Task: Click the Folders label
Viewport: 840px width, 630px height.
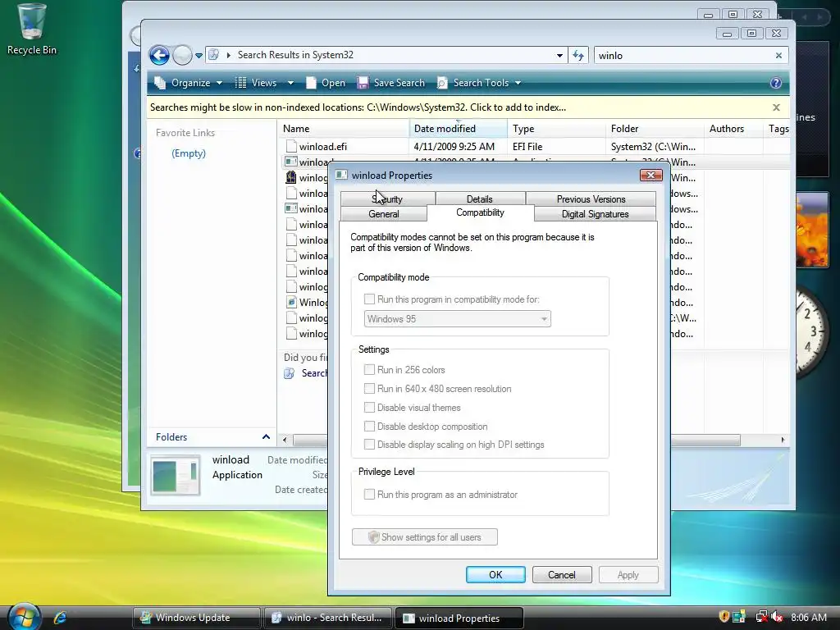Action: (171, 437)
